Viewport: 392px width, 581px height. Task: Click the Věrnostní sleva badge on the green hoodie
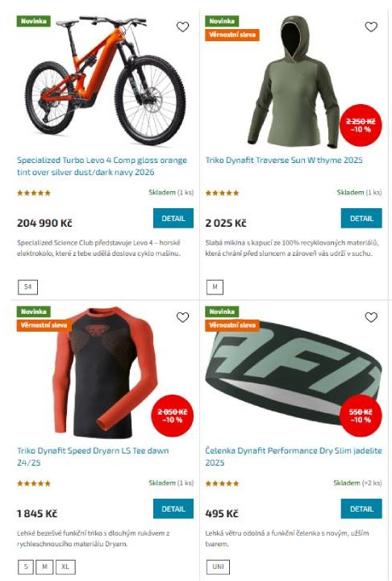(x=232, y=35)
